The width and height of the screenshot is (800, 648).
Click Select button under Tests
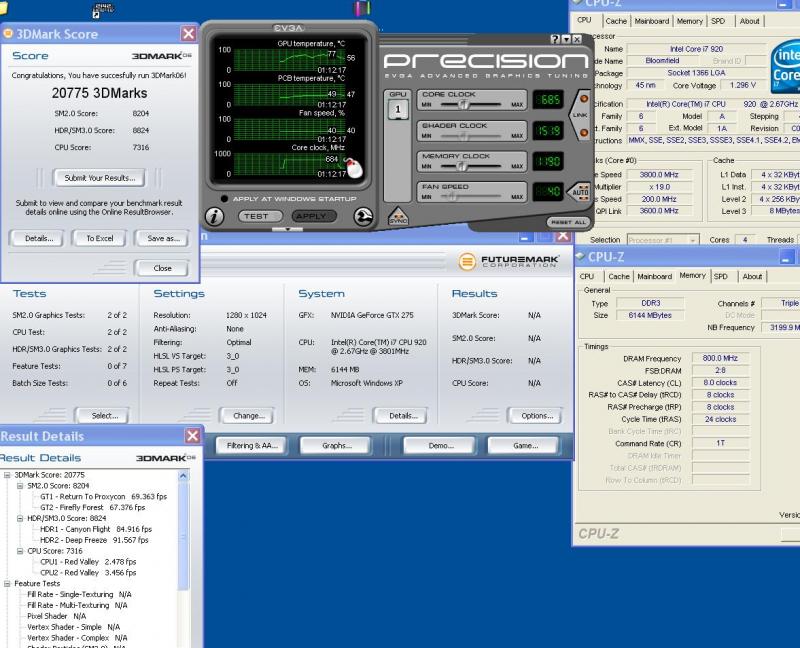coord(104,416)
